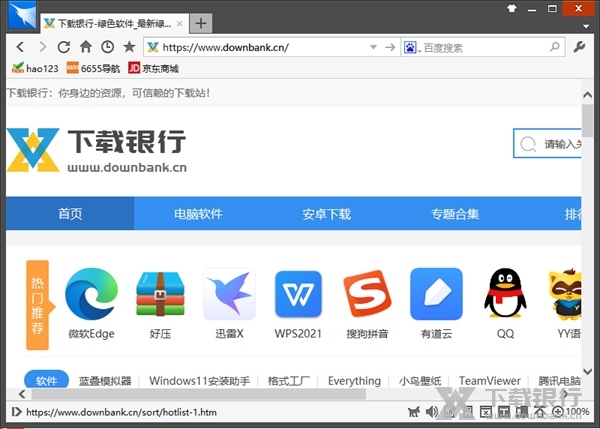The height and width of the screenshot is (429, 600).
Task: Mute page sound with the speaker icon
Action: [x=432, y=412]
